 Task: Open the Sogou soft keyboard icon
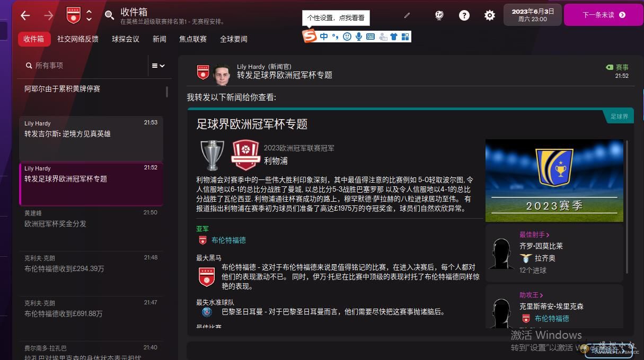pyautogui.click(x=370, y=37)
